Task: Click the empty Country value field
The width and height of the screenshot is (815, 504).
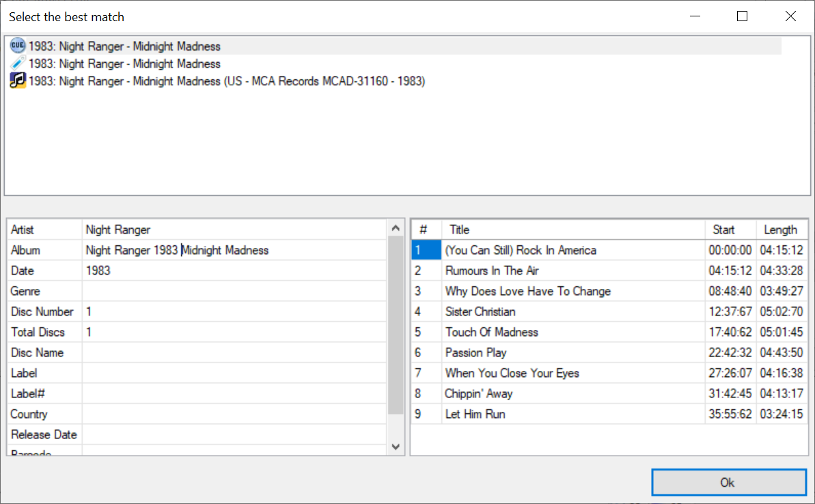Action: click(x=234, y=414)
